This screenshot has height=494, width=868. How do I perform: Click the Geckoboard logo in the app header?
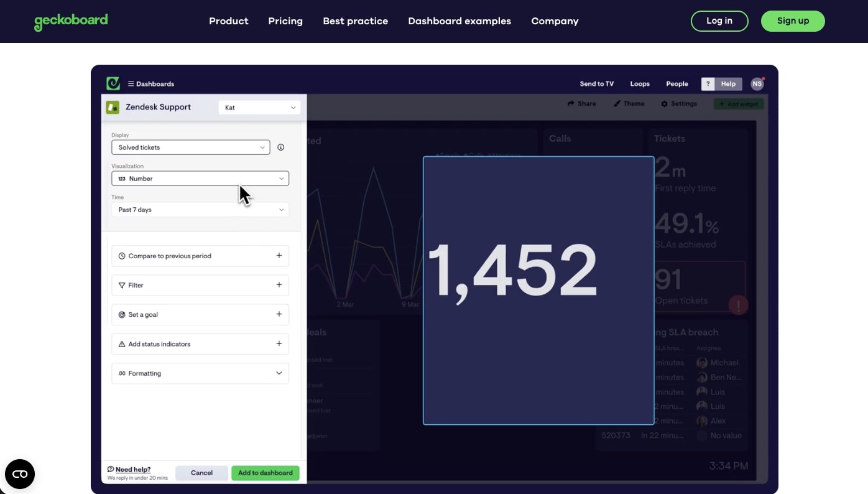coord(113,83)
